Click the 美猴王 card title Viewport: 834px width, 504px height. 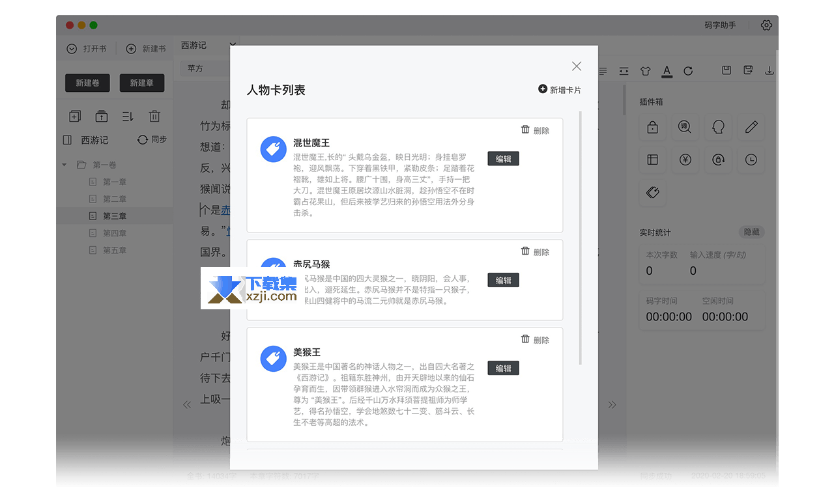tap(307, 352)
